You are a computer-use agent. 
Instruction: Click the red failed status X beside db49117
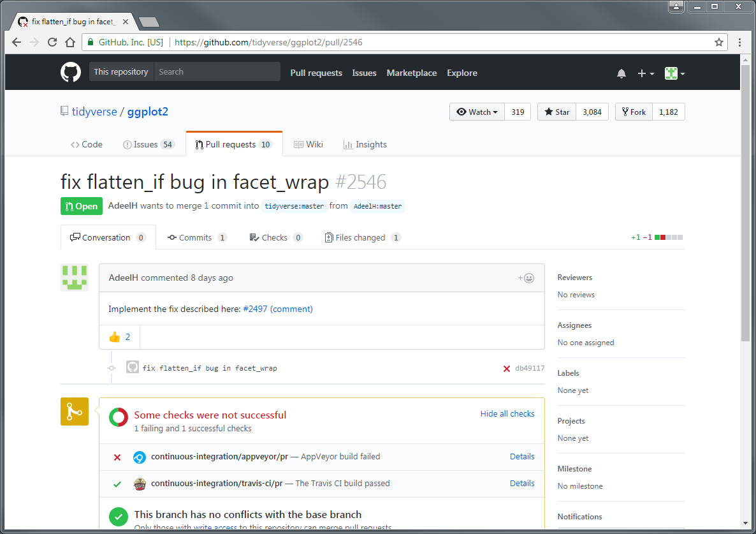point(507,368)
